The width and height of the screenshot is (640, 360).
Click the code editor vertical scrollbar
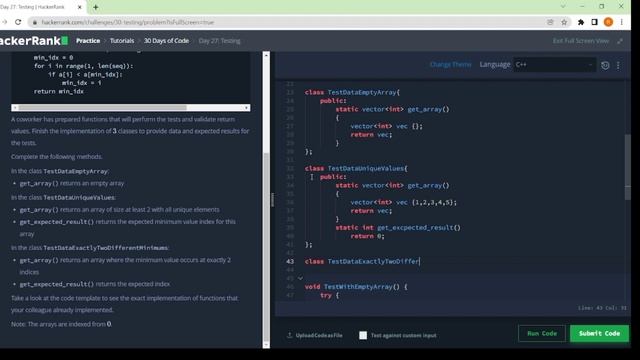coord(627,167)
